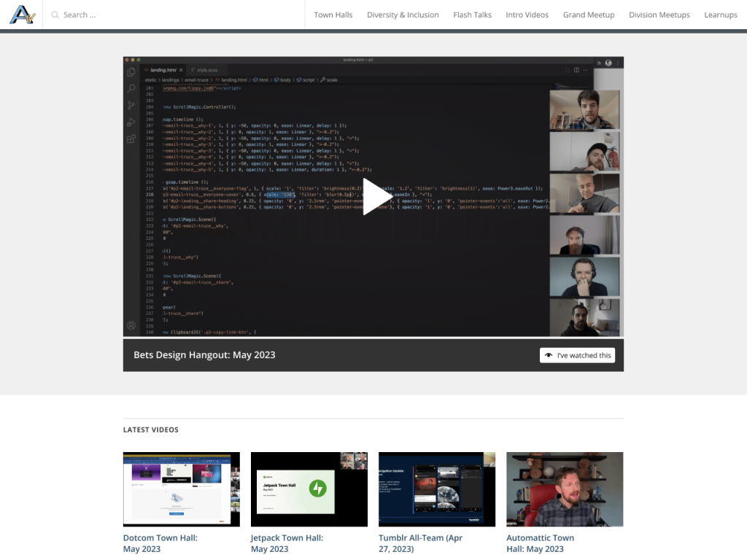The height and width of the screenshot is (560, 747).
Task: Click the Tumblr All-Team (Apr 27, 2023) link
Action: coord(420,543)
